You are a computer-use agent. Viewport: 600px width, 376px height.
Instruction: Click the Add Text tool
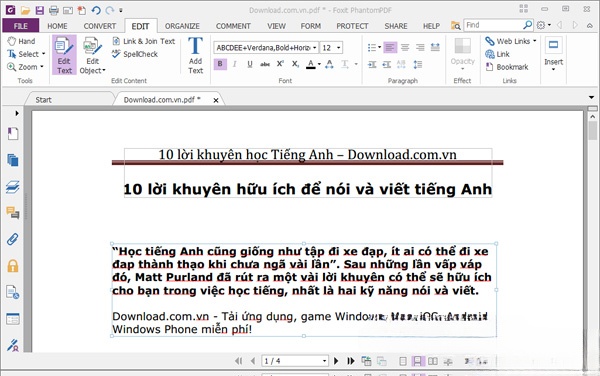click(195, 55)
